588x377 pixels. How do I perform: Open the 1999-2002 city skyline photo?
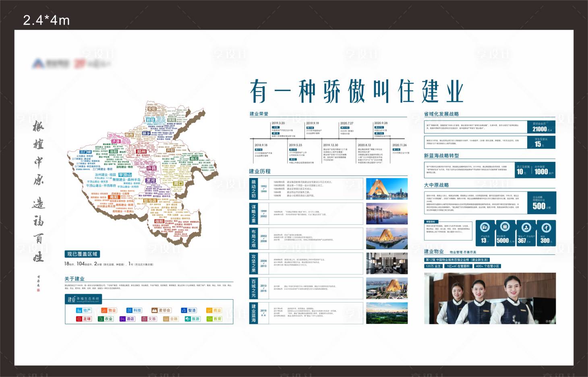pos(387,214)
